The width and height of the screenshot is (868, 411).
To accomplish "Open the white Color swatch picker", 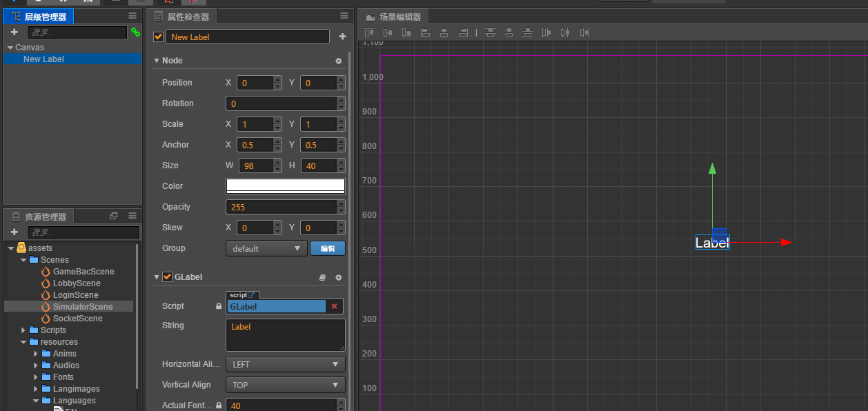I will pyautogui.click(x=286, y=186).
